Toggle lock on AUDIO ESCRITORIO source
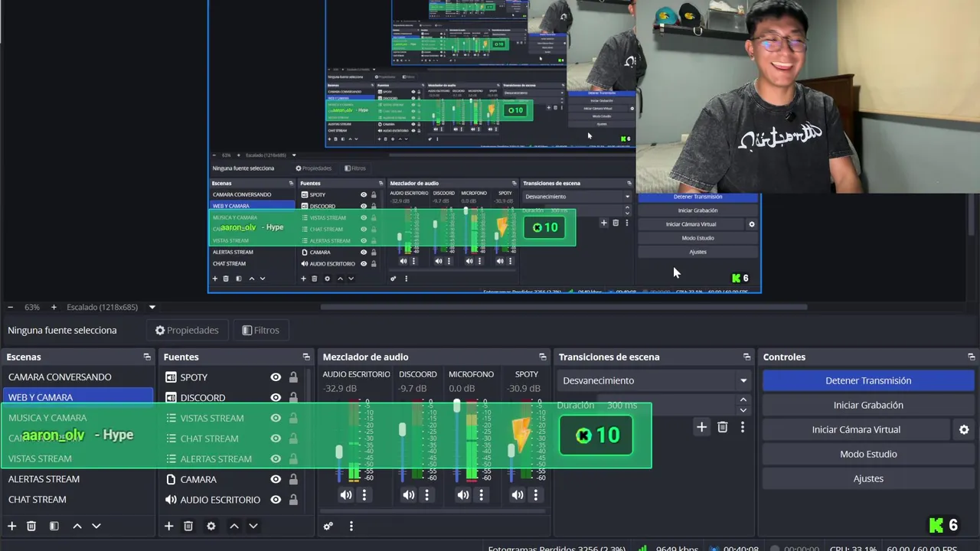The image size is (980, 551). 293,500
